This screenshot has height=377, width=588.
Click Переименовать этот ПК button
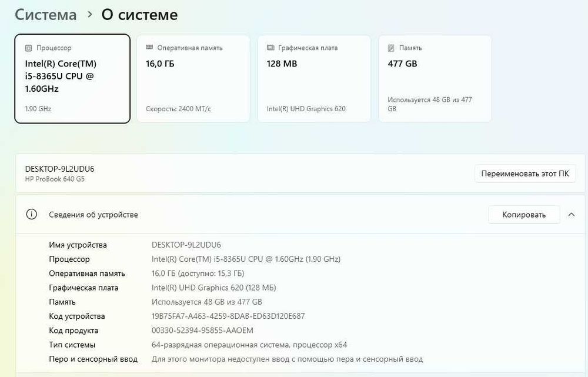pyautogui.click(x=525, y=174)
